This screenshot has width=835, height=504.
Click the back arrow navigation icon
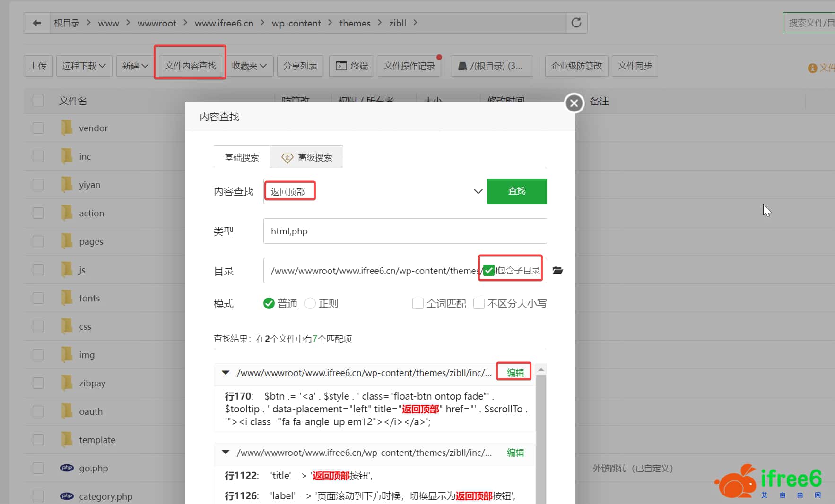[36, 22]
